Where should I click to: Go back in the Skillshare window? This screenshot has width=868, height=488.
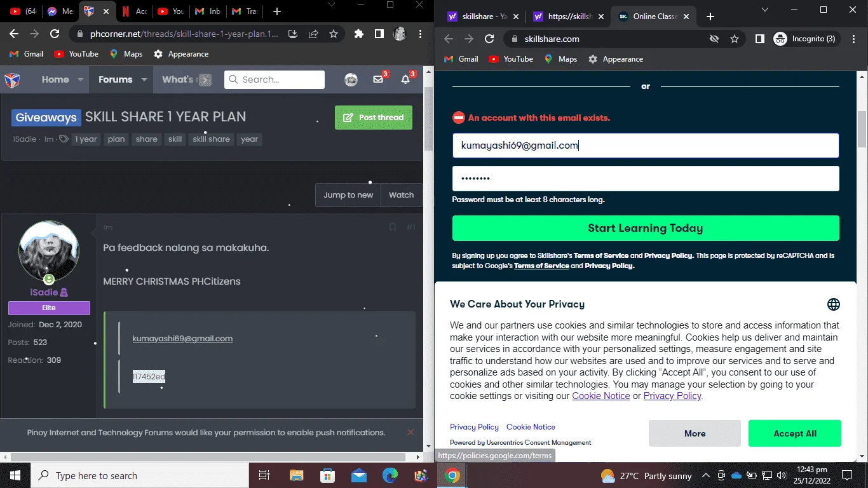tap(449, 39)
